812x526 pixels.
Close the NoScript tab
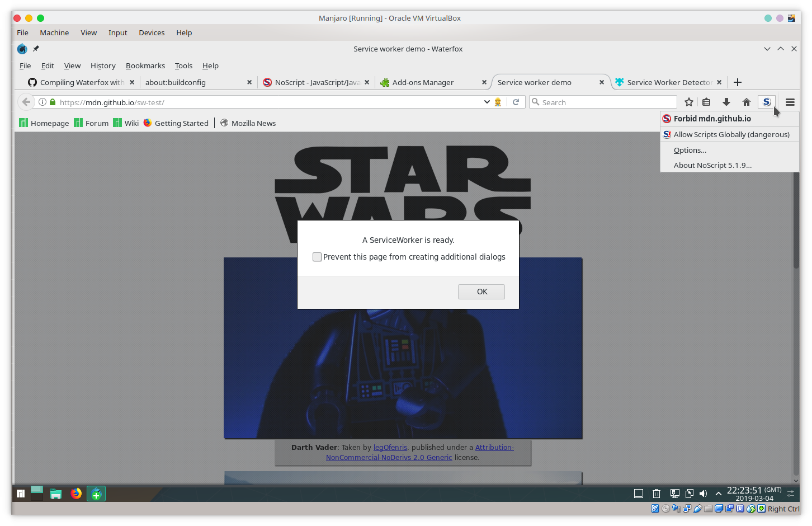367,82
